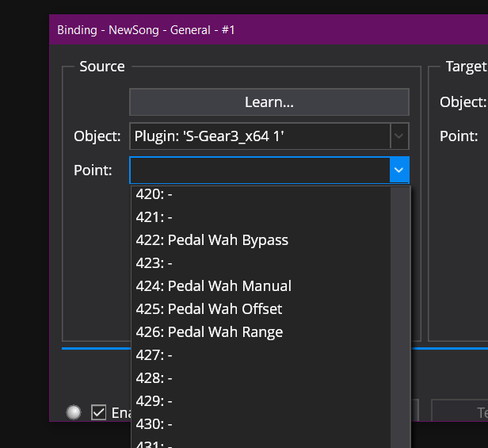Click the Point list vertical scrollbar

400,317
